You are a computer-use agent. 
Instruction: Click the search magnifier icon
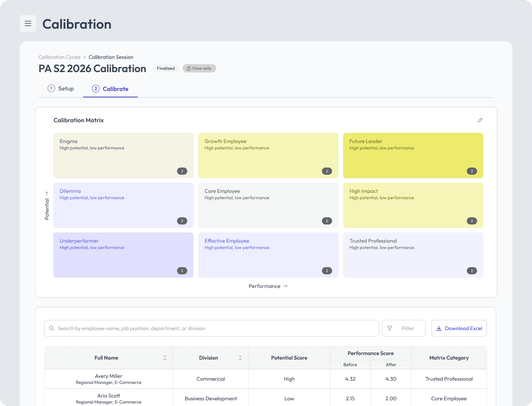pyautogui.click(x=51, y=328)
